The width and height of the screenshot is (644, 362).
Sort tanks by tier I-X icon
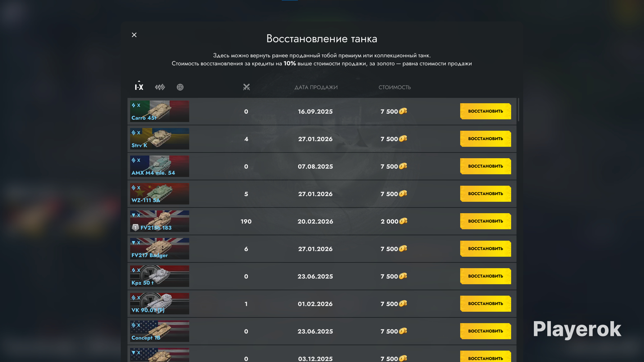pos(139,87)
